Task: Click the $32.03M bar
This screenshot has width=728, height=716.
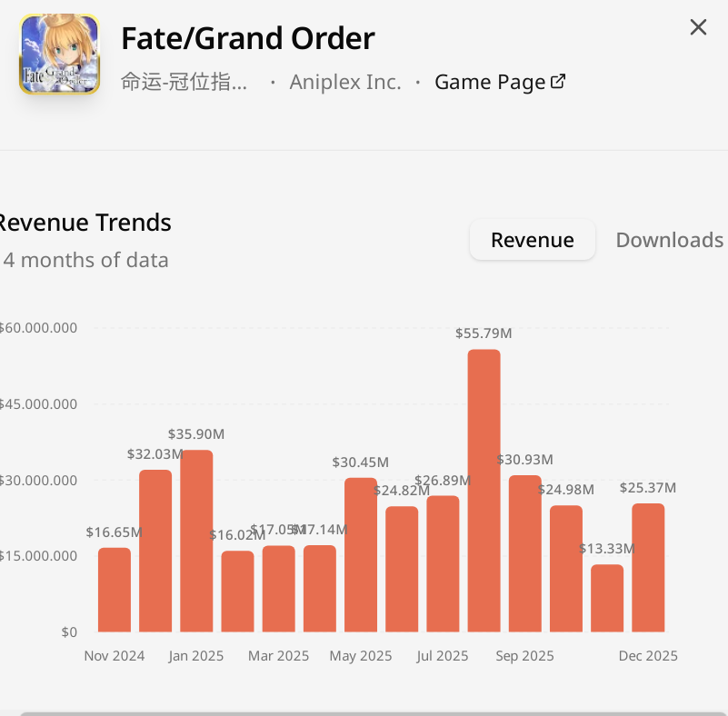Action: coord(155,551)
